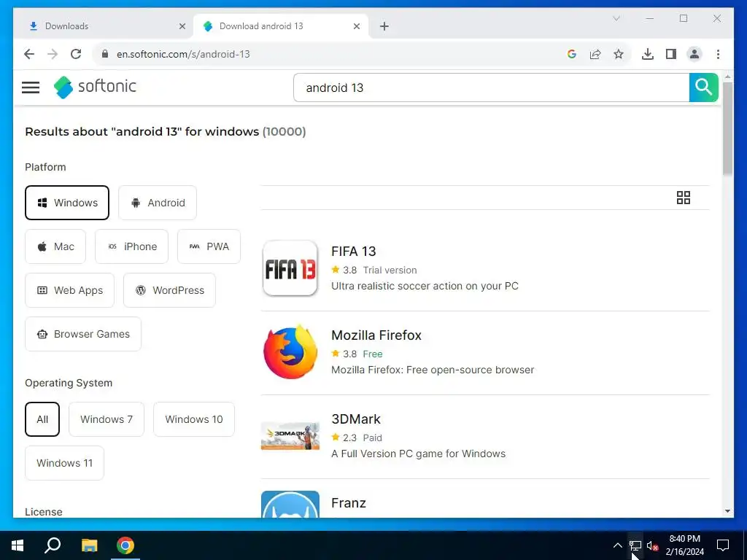Reload the Softonic page
This screenshot has height=560, width=747.
(x=76, y=54)
